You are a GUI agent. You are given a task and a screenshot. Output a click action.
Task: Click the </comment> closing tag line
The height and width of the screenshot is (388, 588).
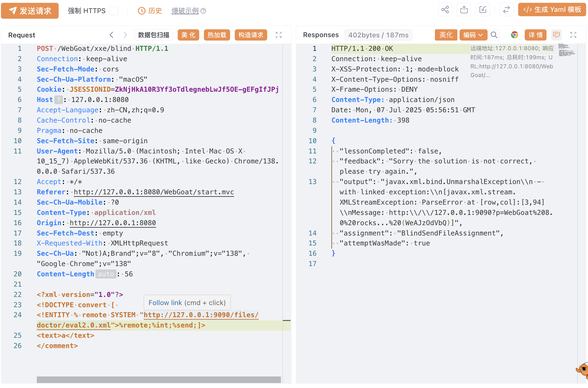[57, 346]
